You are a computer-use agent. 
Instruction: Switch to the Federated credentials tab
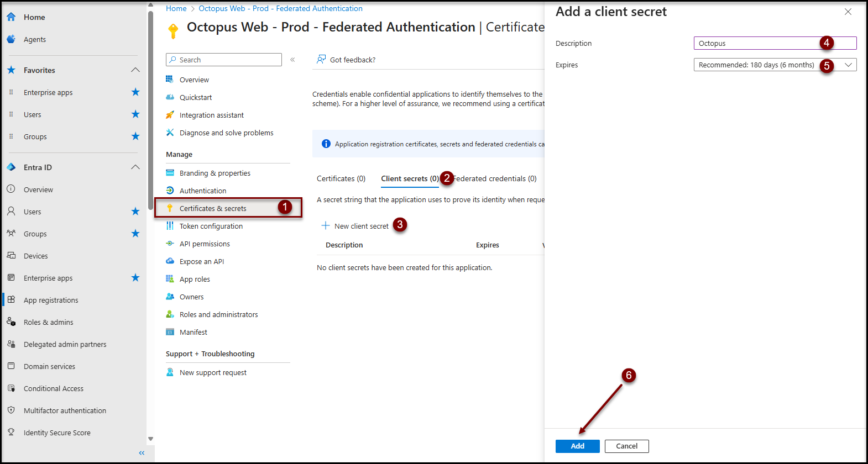pyautogui.click(x=496, y=178)
